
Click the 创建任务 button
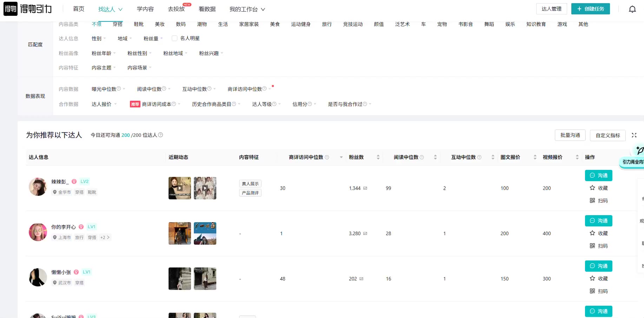pyautogui.click(x=591, y=9)
